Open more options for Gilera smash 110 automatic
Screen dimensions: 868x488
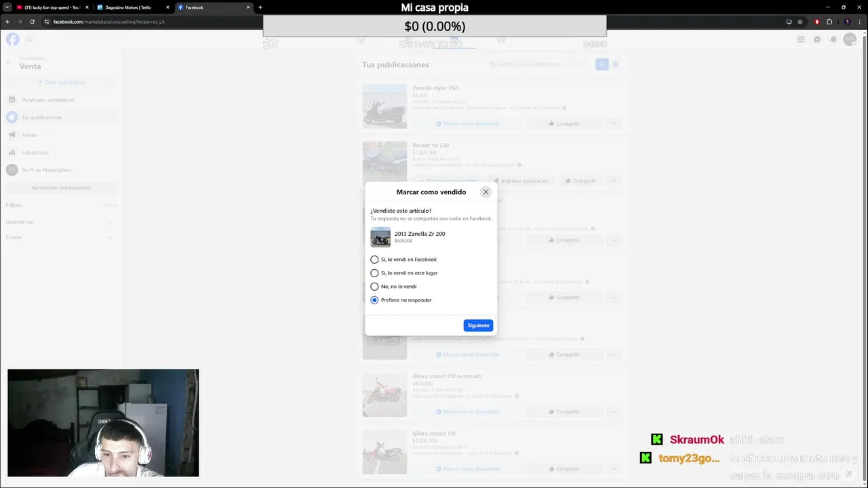click(x=614, y=412)
